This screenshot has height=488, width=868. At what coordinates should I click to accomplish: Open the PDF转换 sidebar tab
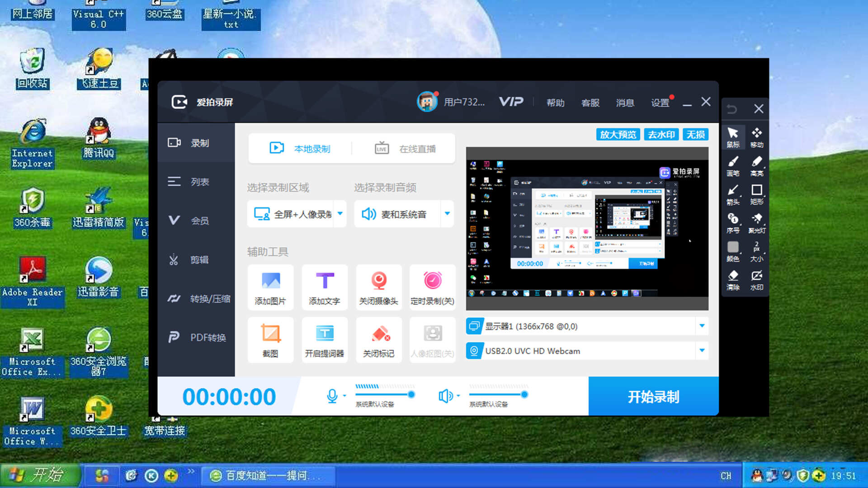pyautogui.click(x=196, y=338)
